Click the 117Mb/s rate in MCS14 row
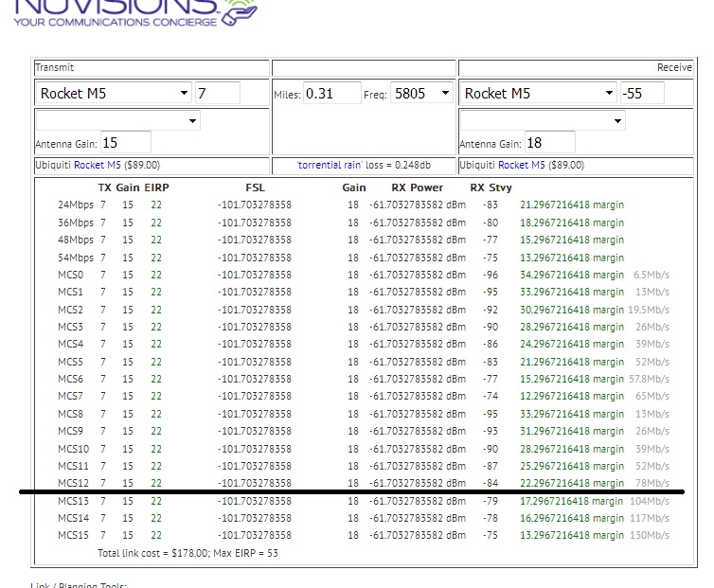This screenshot has height=588, width=714. [650, 518]
